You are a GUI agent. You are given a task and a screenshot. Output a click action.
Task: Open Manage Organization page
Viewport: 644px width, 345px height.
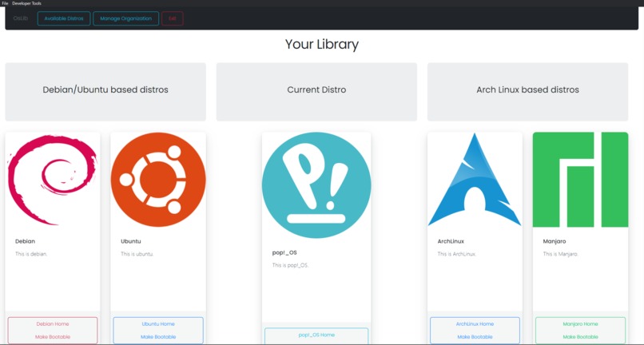click(x=125, y=18)
